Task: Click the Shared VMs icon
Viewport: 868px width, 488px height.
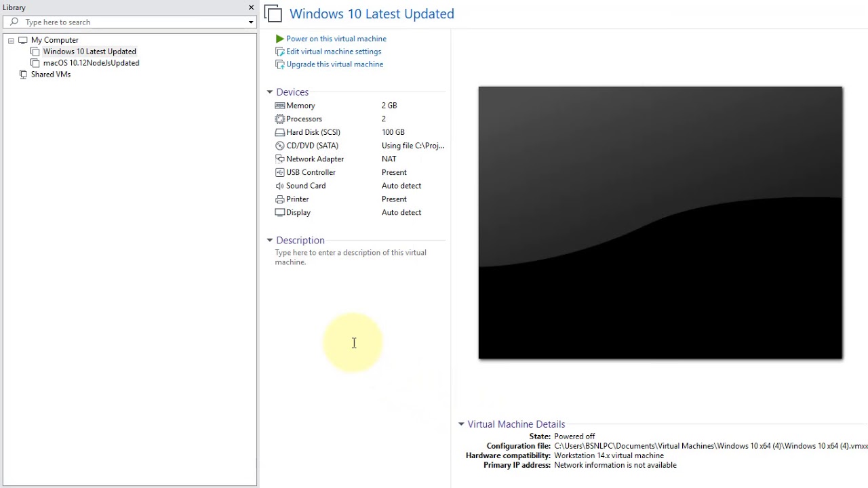Action: [23, 75]
